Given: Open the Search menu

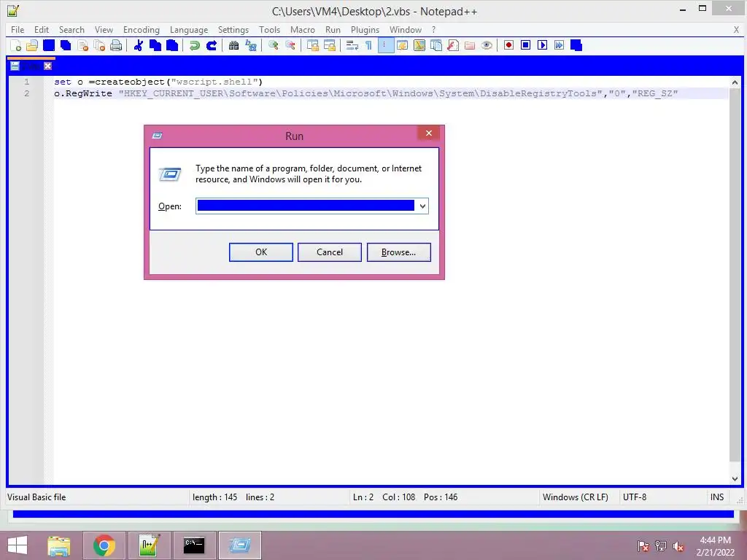Looking at the screenshot, I should [71, 29].
